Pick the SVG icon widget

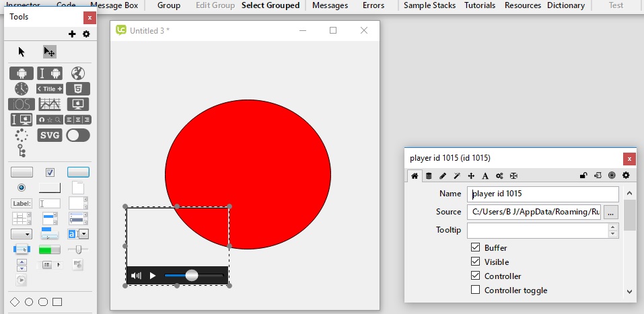[50, 135]
